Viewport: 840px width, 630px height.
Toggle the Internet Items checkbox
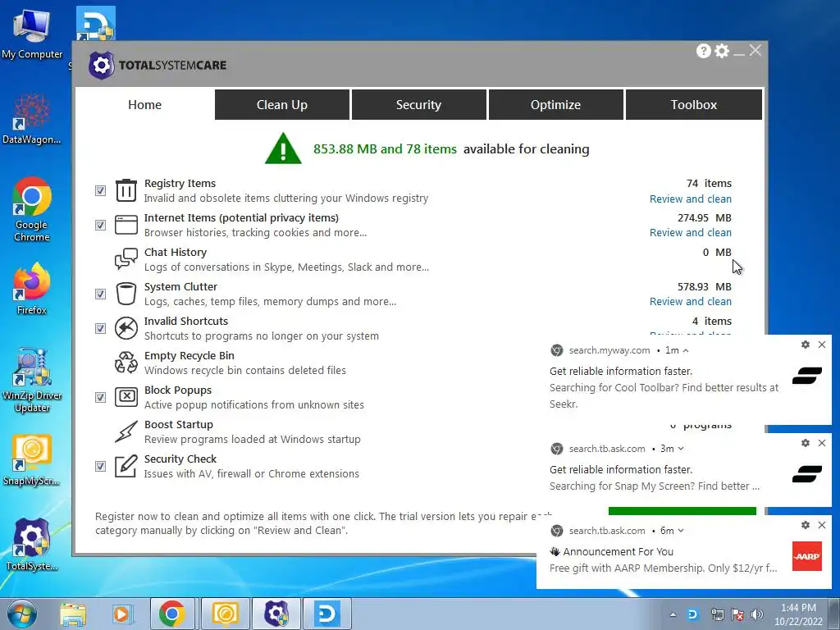click(100, 225)
